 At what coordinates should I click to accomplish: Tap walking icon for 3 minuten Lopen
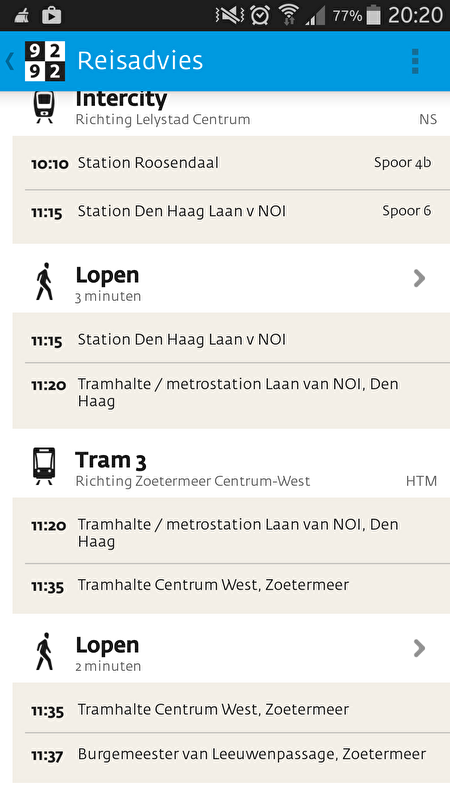click(x=44, y=282)
